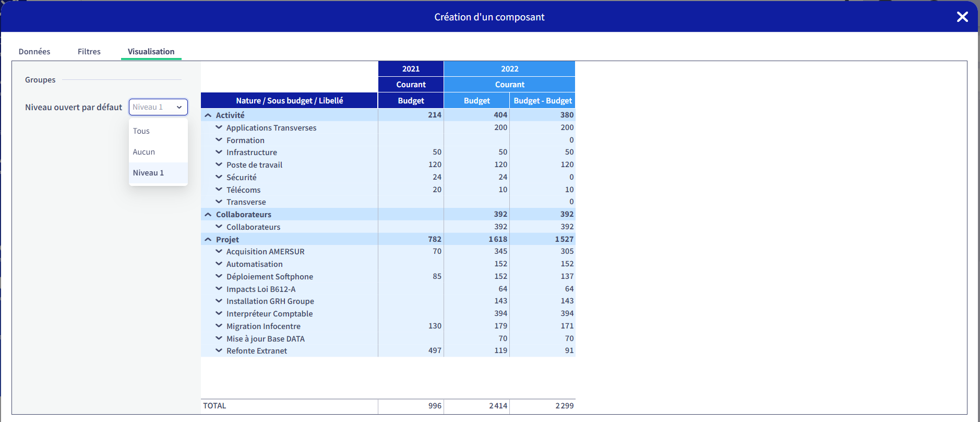Expand the Acquisition AMERSUR chevron

coord(219,251)
